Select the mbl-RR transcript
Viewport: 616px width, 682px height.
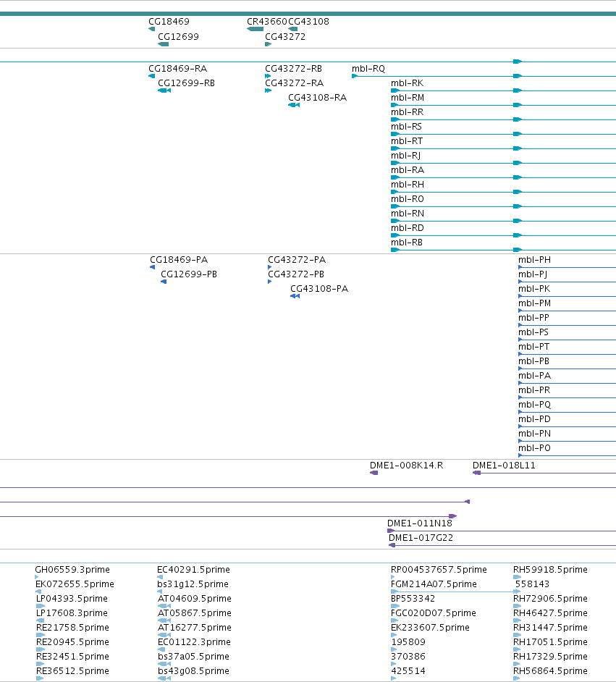[x=407, y=111]
